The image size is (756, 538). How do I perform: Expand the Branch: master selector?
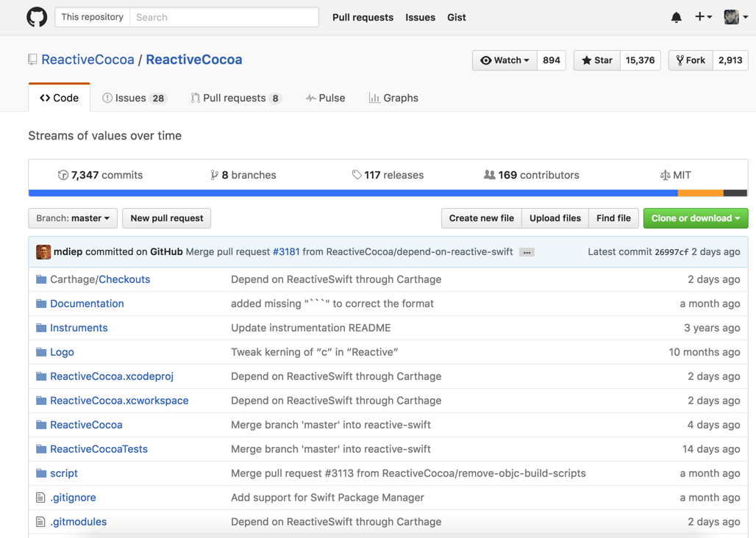73,218
